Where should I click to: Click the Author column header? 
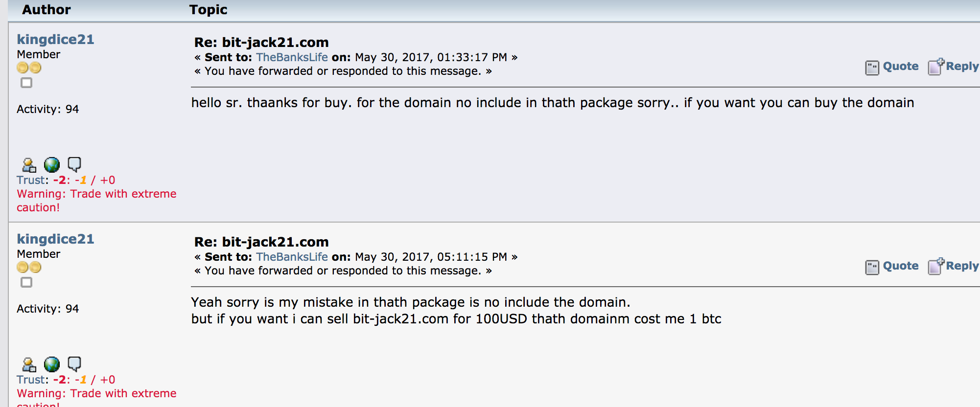click(x=47, y=10)
